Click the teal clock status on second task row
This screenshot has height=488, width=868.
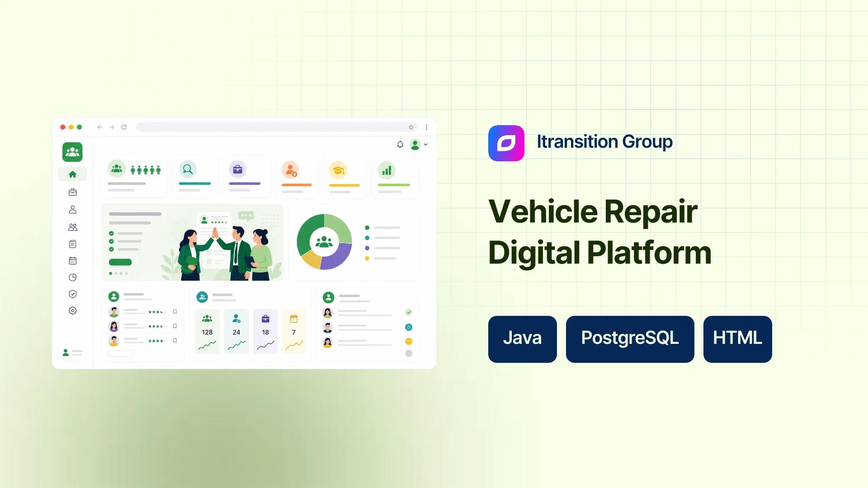(x=409, y=327)
